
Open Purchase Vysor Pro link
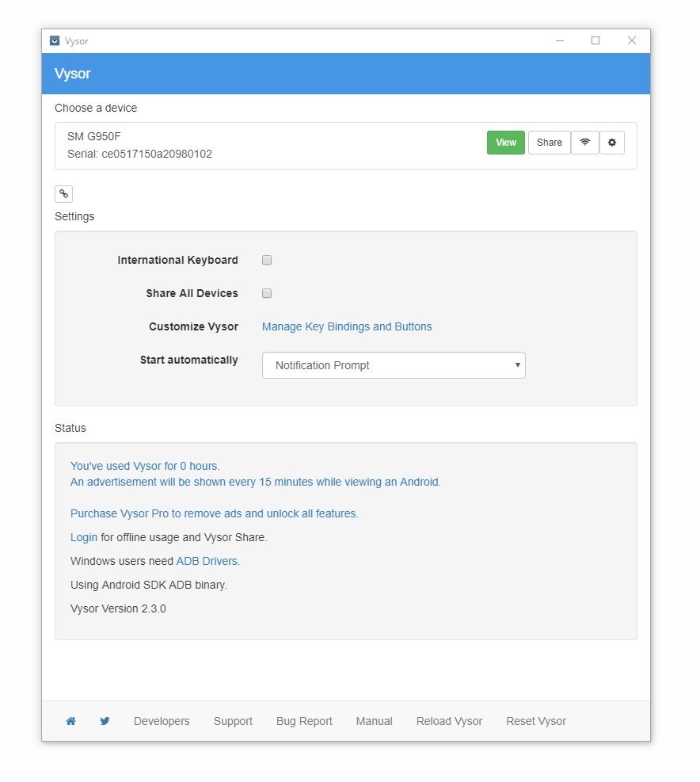[x=215, y=513]
